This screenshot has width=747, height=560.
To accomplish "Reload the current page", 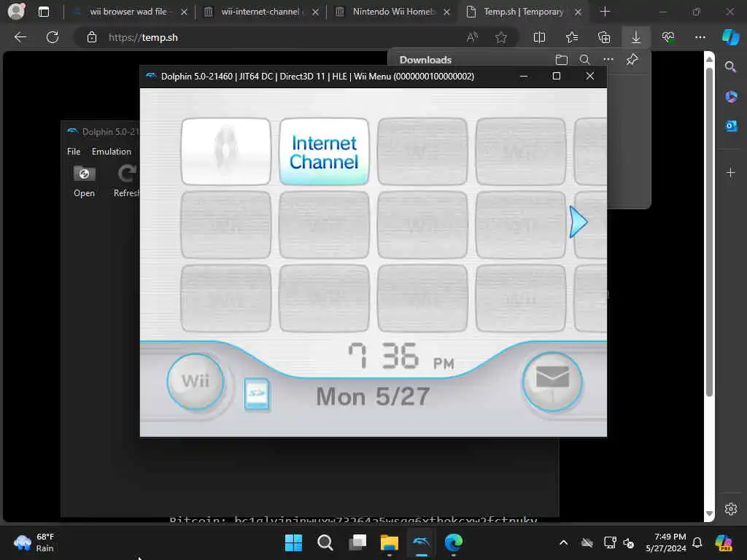I will point(53,37).
